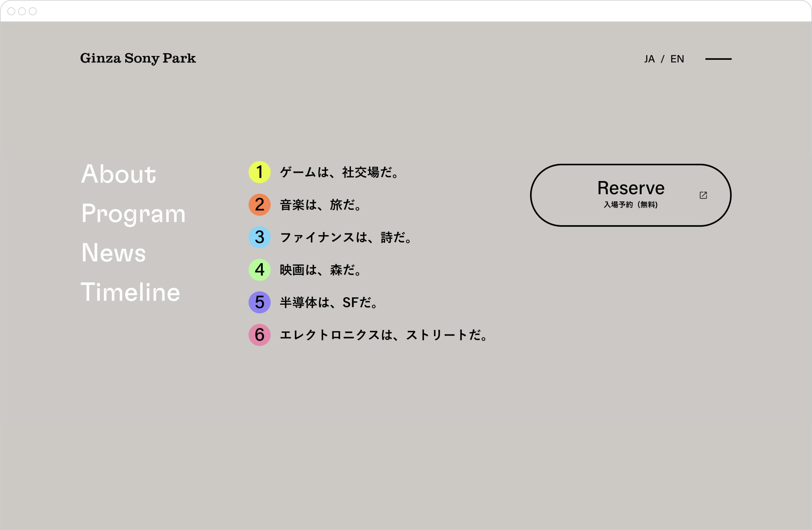Go home via Ginza Sony Park logo
This screenshot has width=812, height=530.
click(138, 58)
